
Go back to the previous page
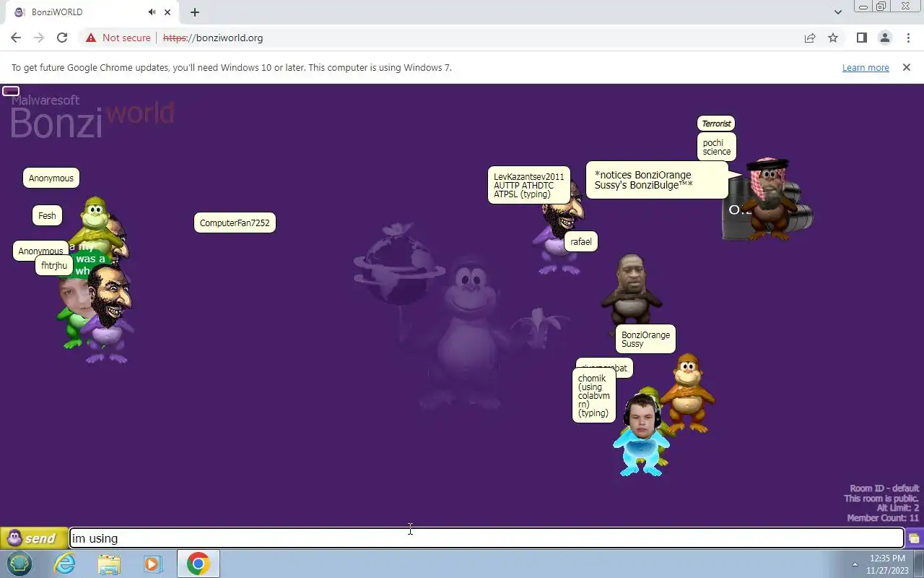pos(16,38)
